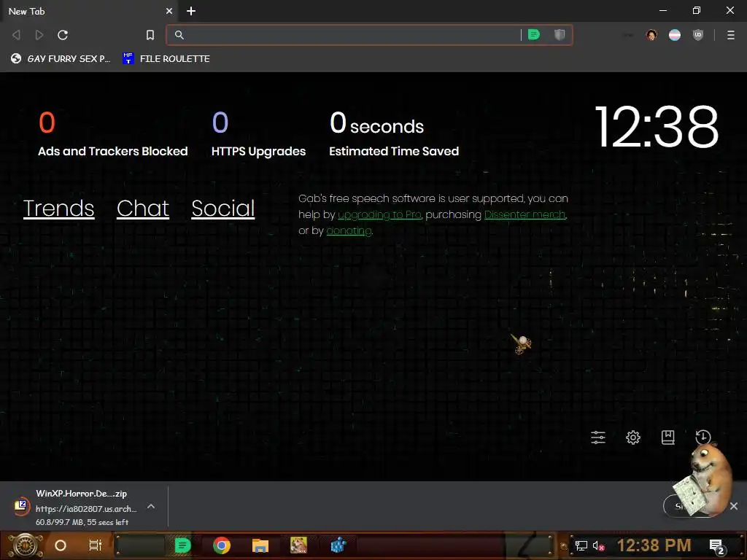
Task: Close the downloads bar
Action: [x=734, y=506]
